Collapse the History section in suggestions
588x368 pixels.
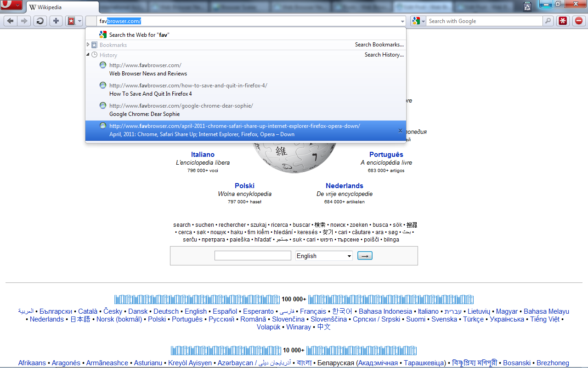(x=88, y=55)
